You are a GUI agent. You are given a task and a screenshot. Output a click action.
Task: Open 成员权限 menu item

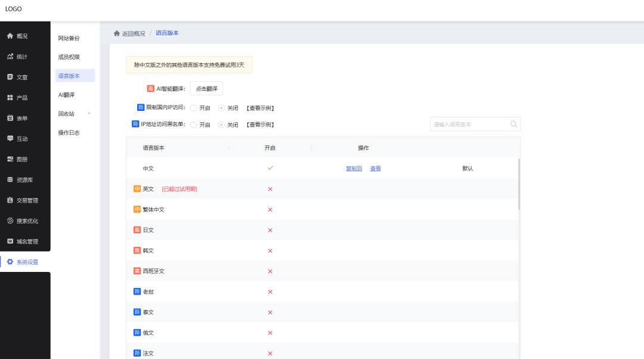pyautogui.click(x=69, y=57)
